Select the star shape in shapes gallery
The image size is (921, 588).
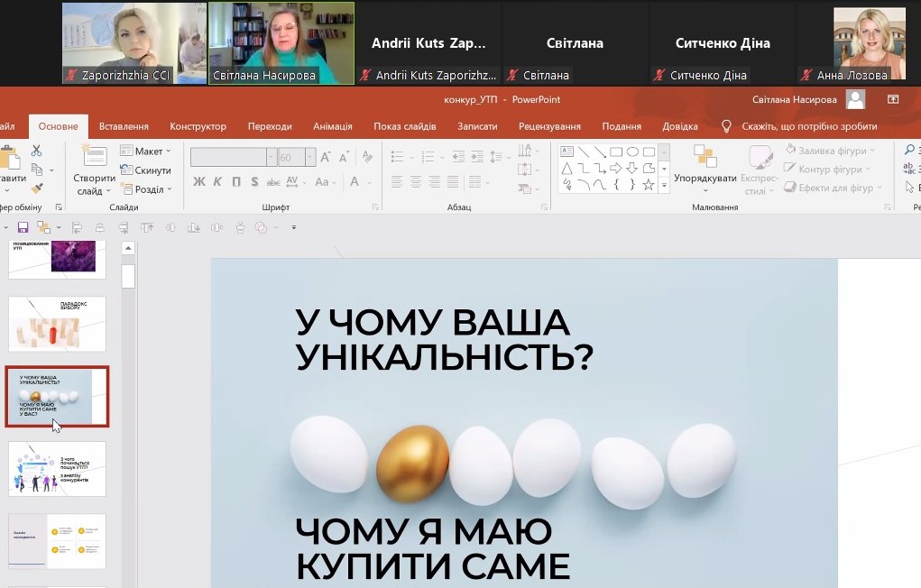[x=649, y=185]
